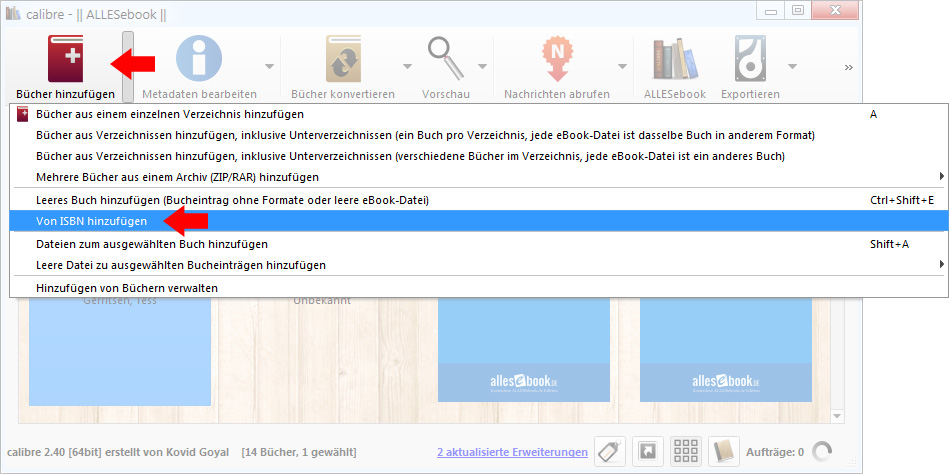This screenshot has height=474, width=949.
Task: Select Von ISBN hinzufügen
Action: (x=479, y=221)
